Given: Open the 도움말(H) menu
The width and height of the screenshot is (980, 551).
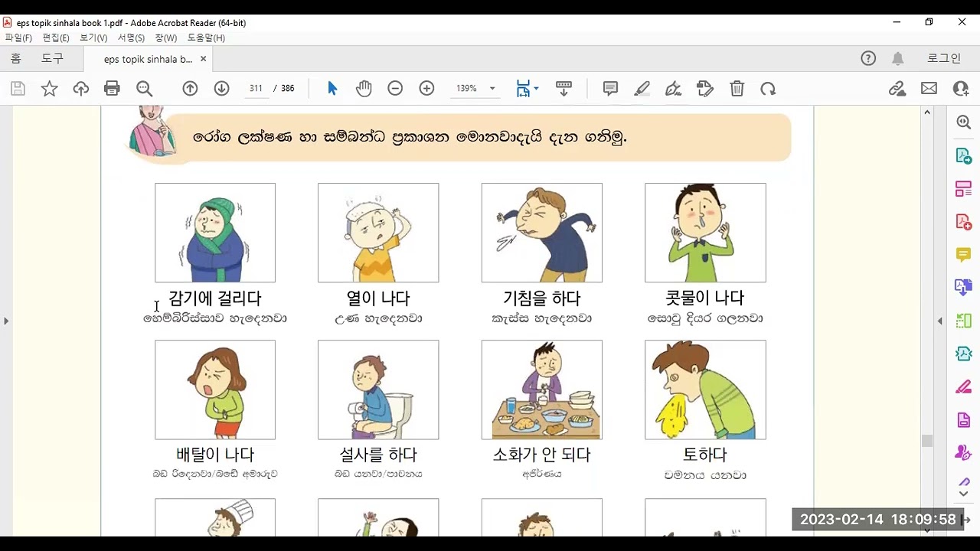Looking at the screenshot, I should tap(206, 37).
